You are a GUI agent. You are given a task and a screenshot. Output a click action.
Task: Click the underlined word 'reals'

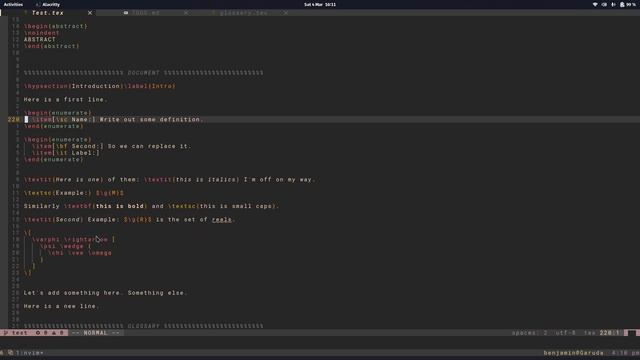tap(222, 220)
